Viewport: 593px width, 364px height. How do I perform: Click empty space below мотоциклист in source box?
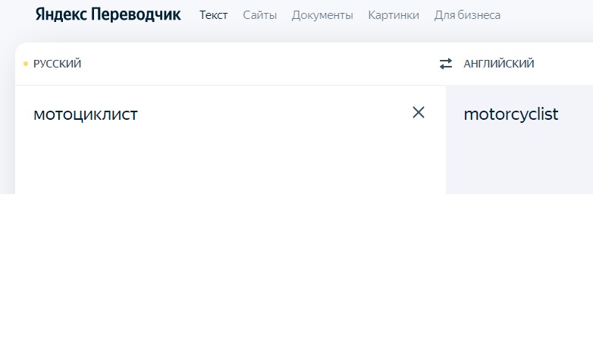[x=190, y=163]
